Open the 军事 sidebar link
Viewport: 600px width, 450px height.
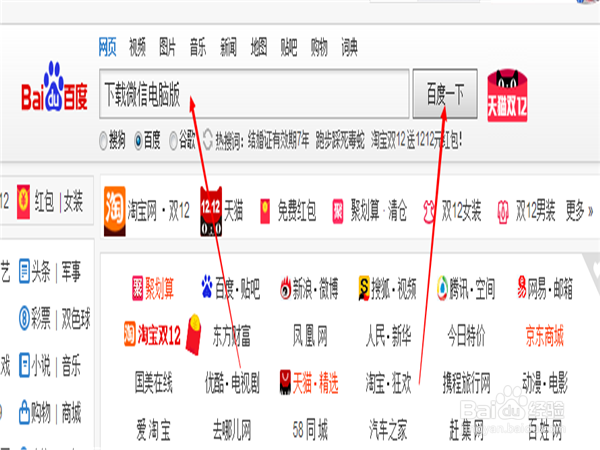click(72, 271)
